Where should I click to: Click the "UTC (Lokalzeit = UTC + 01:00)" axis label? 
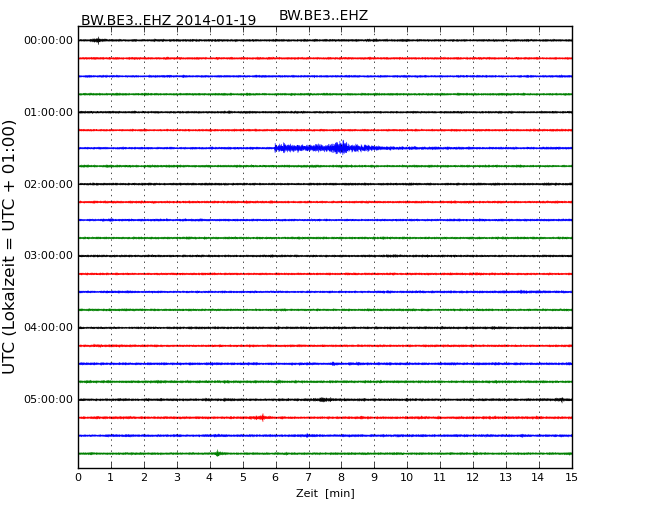click(9, 247)
